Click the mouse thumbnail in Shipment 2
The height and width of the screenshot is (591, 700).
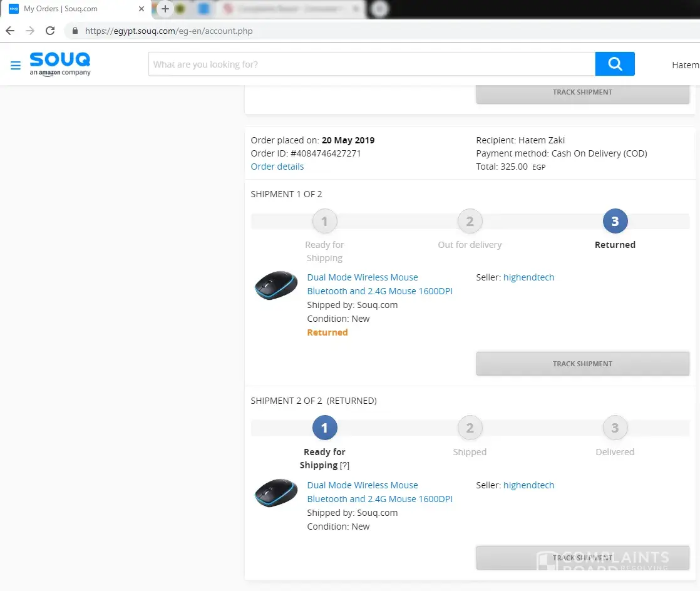(x=276, y=493)
